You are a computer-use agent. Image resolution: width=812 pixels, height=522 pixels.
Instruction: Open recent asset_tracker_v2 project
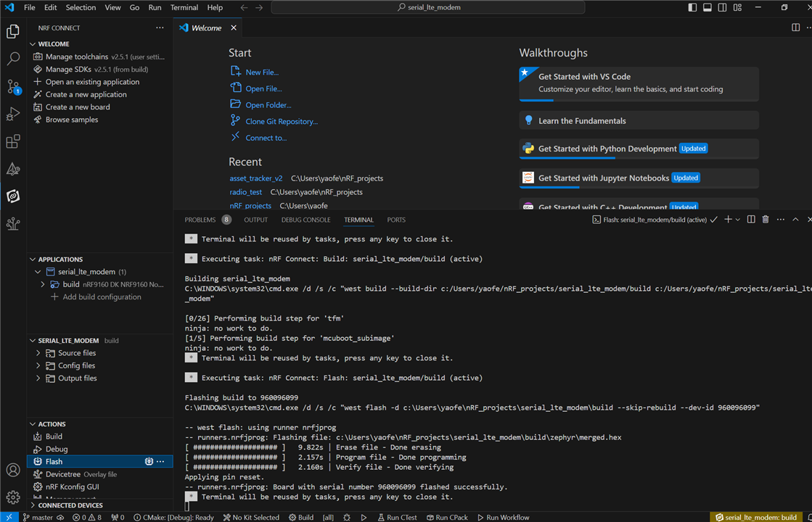pyautogui.click(x=256, y=178)
